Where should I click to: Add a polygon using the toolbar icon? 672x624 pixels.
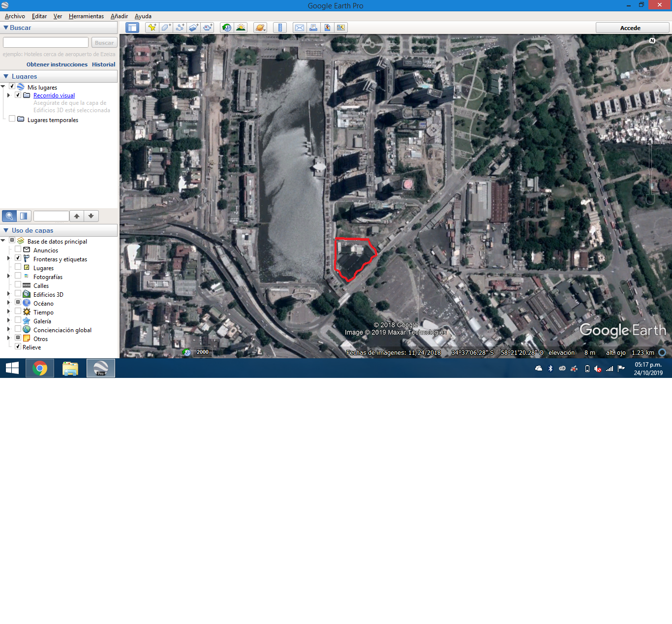tap(166, 28)
